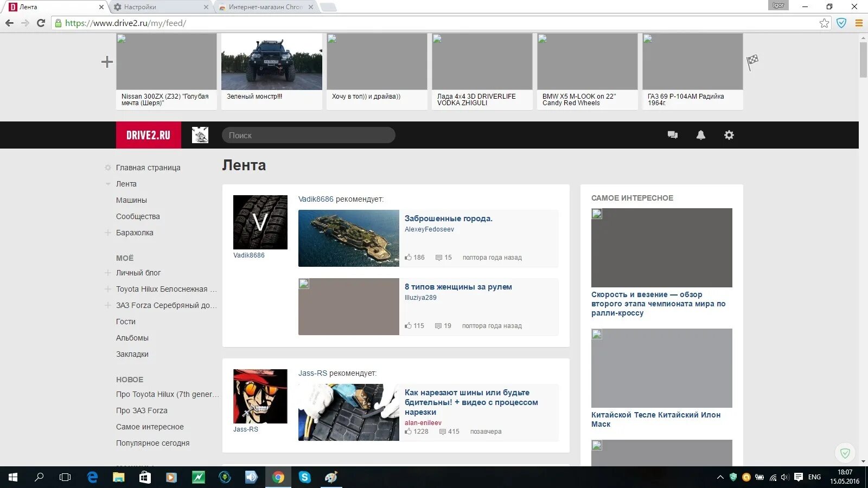
Task: Like the Как нарезают шины post
Action: 408,432
